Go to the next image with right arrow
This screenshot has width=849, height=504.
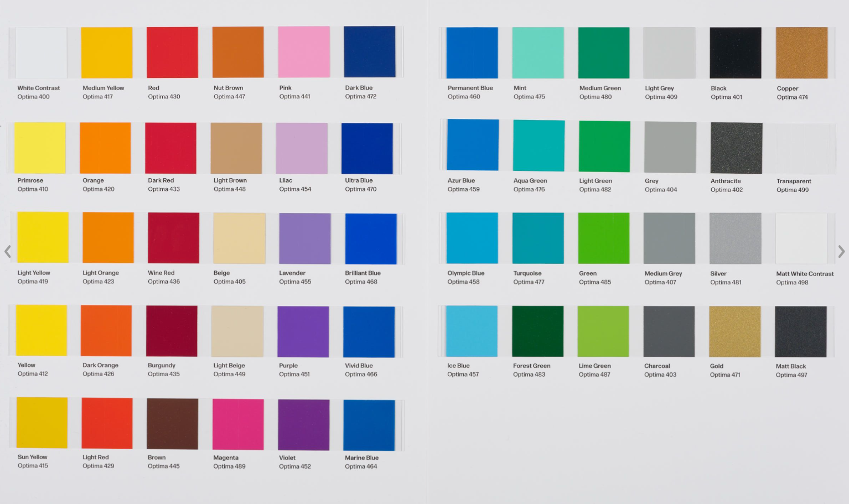click(x=841, y=252)
